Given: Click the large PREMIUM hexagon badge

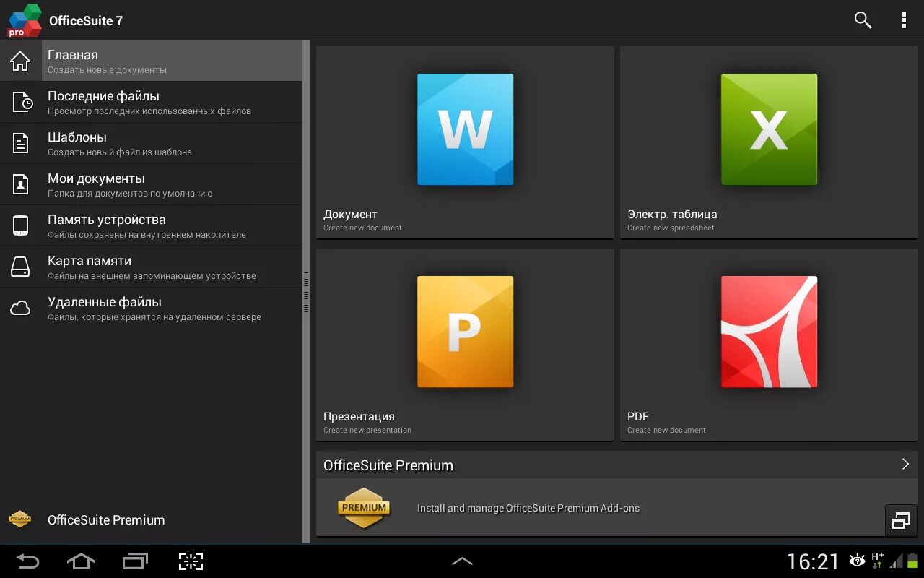Looking at the screenshot, I should pos(364,508).
